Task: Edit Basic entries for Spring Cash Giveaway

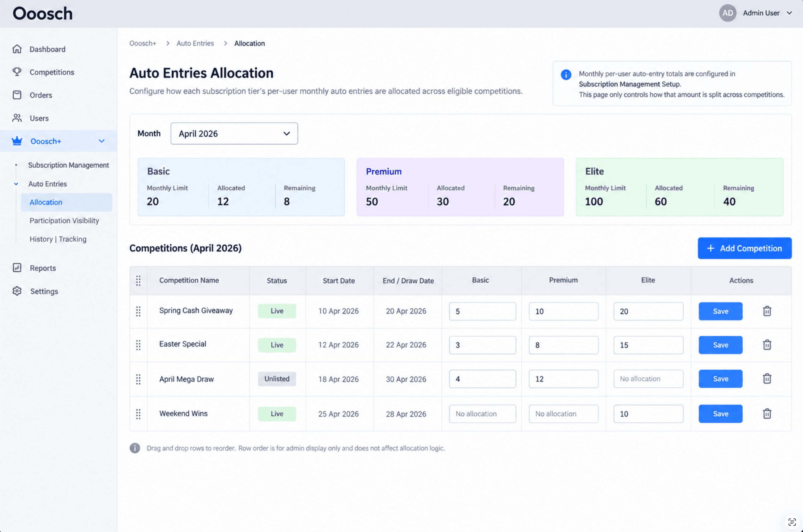Action: click(483, 312)
